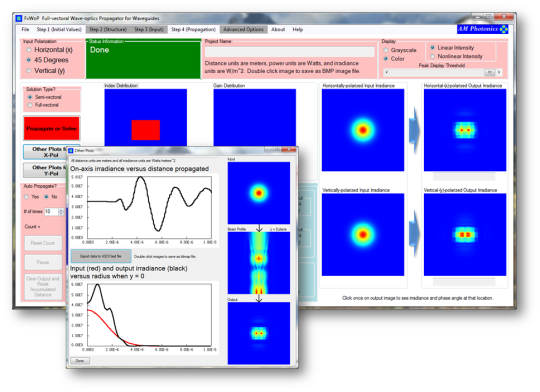Open Step 3 (Input) menu
The width and height of the screenshot is (540, 392).
tap(149, 30)
